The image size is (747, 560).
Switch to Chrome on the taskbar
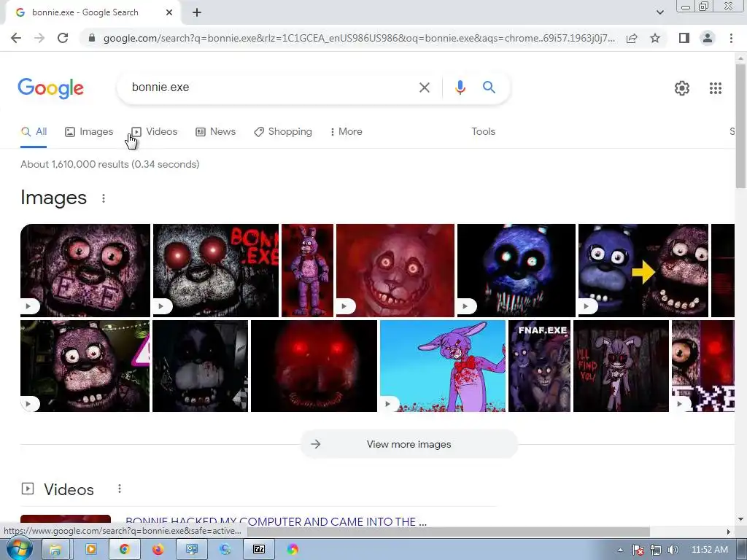click(x=124, y=550)
